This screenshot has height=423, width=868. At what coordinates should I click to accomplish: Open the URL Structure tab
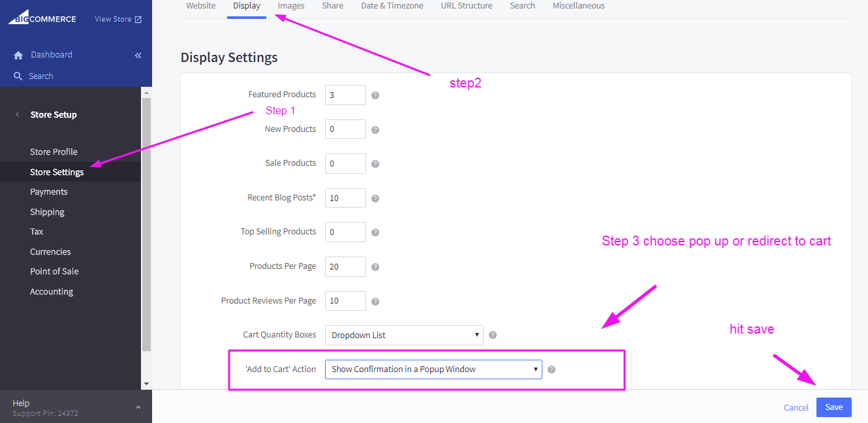point(467,6)
